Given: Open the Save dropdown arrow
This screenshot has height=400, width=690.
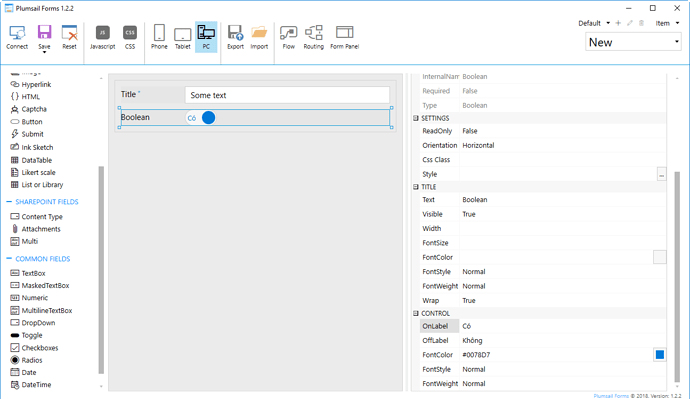Looking at the screenshot, I should [x=44, y=52].
